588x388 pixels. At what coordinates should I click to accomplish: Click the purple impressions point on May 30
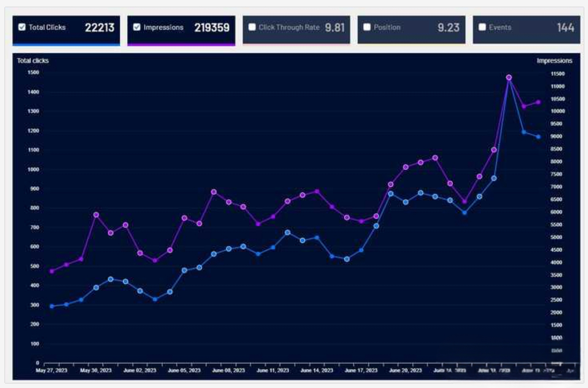tap(96, 215)
